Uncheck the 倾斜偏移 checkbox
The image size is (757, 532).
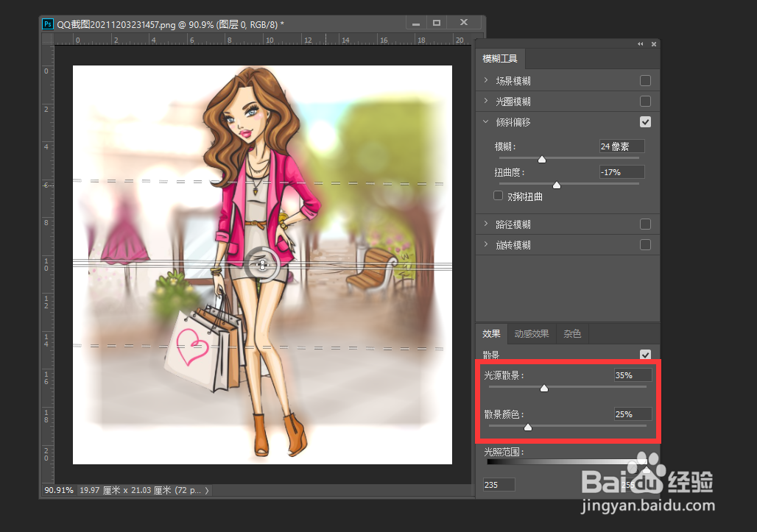pos(645,122)
